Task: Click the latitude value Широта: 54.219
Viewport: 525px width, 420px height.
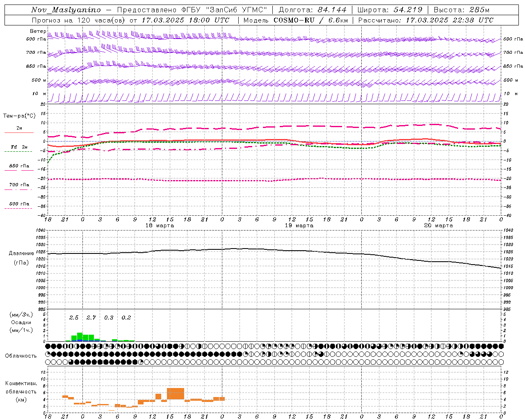Action: point(390,10)
